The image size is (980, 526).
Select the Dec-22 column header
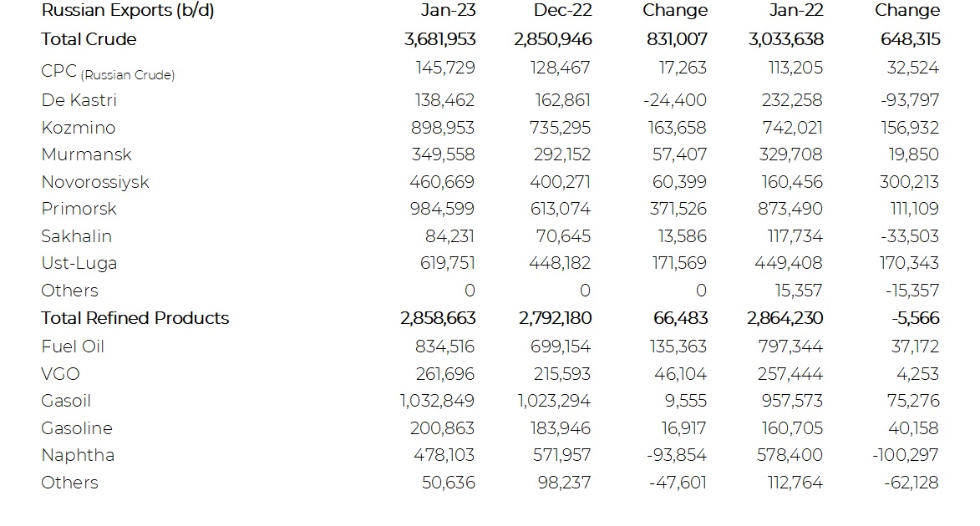[562, 11]
